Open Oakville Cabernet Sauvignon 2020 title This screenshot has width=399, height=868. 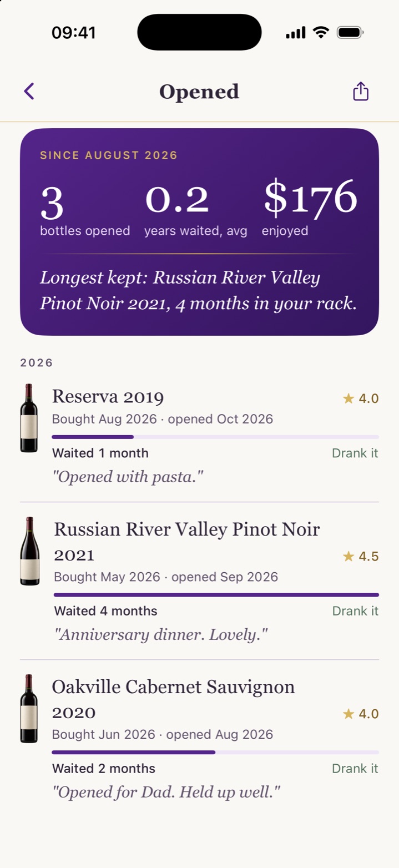pyautogui.click(x=174, y=700)
